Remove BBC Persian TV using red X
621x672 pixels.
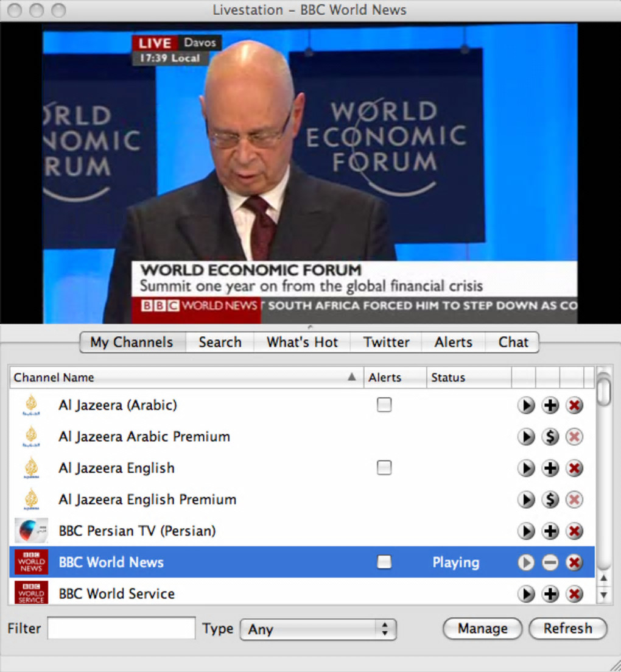pos(574,531)
